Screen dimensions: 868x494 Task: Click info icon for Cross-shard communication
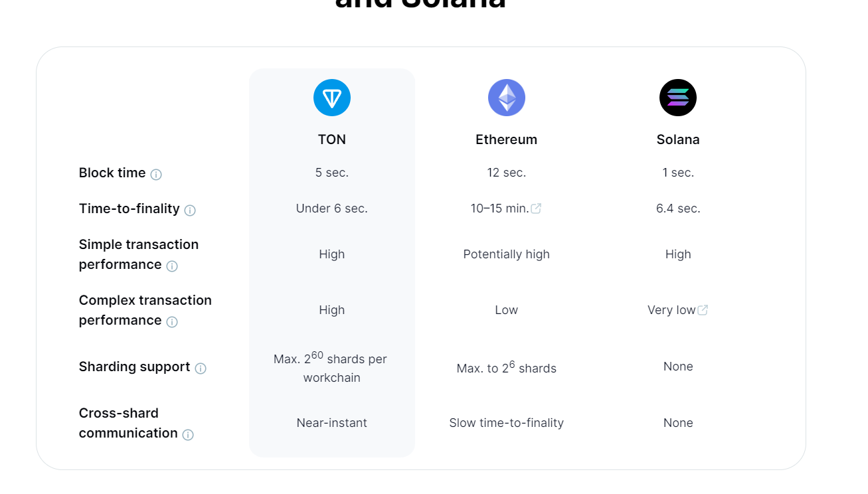click(188, 435)
